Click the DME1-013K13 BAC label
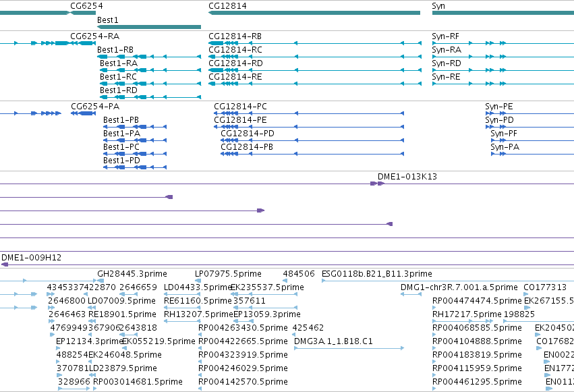Screen dimensions: 574x392 (407, 177)
